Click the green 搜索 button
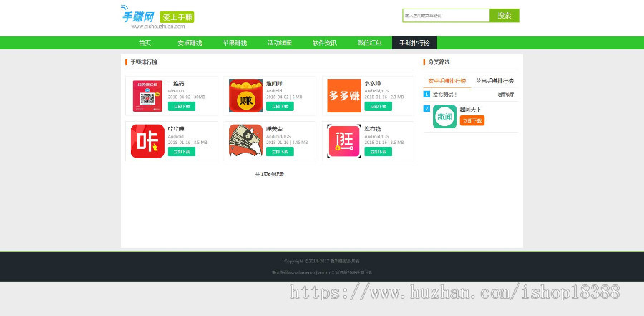 coord(504,16)
